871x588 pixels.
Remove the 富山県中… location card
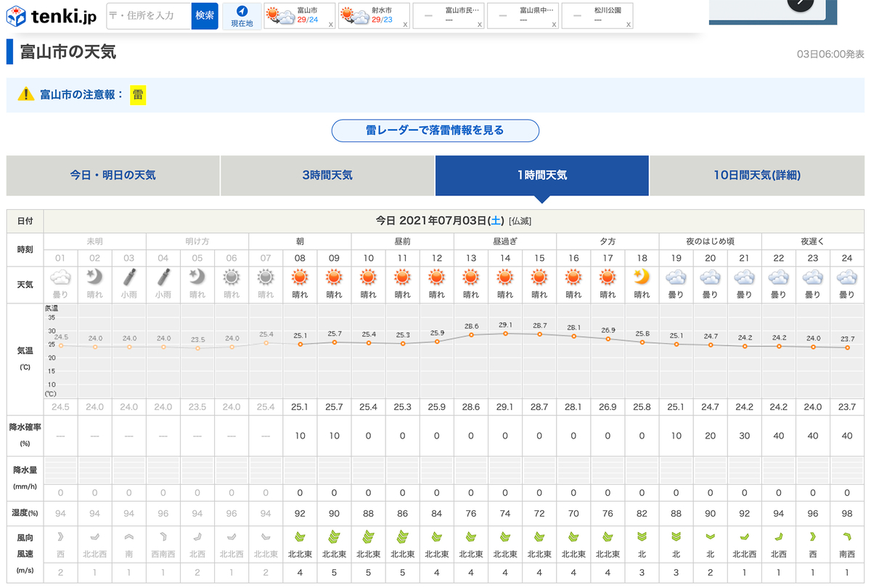click(555, 25)
